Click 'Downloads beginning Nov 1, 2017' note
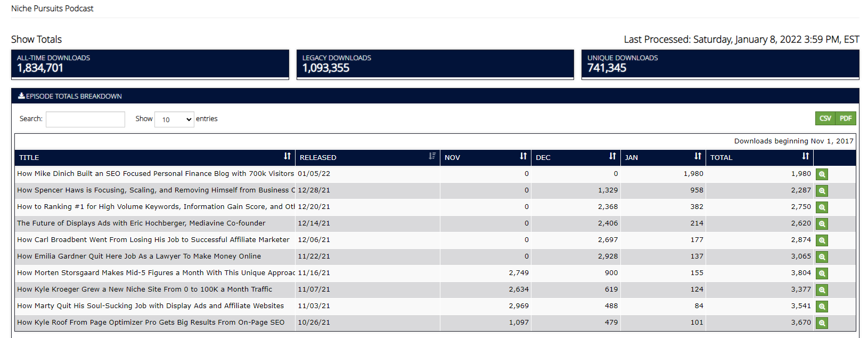868x338 pixels. pyautogui.click(x=793, y=141)
